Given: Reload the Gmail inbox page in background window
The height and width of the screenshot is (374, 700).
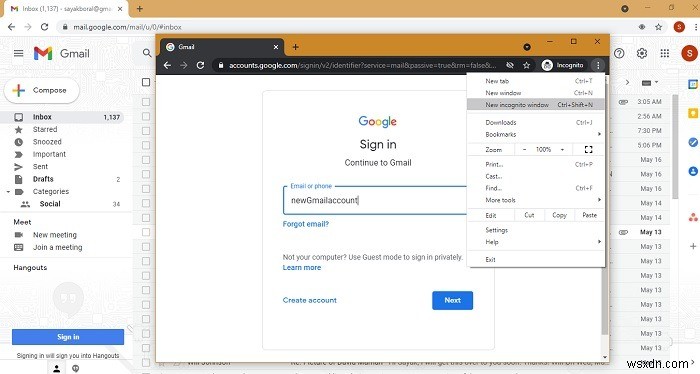Looking at the screenshot, I should 44,27.
